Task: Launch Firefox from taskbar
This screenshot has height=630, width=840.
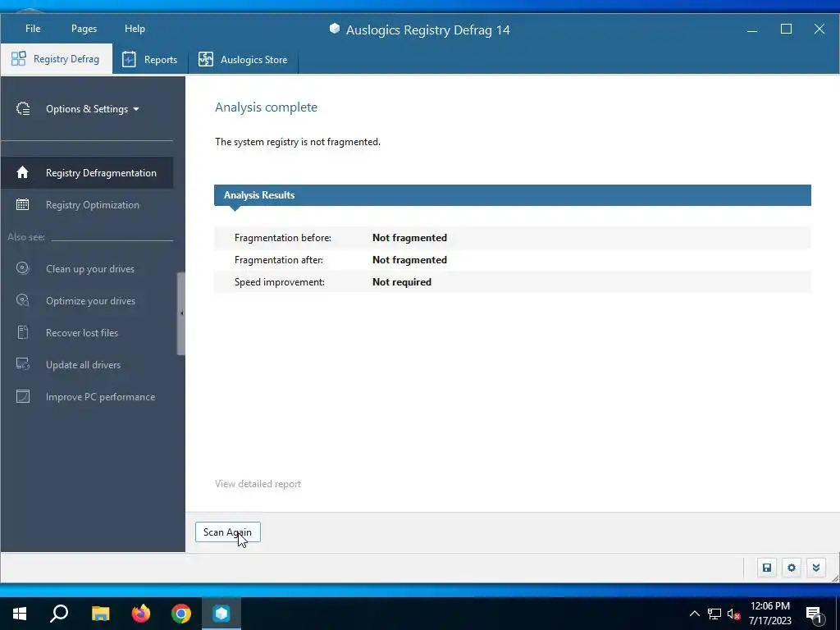Action: click(141, 614)
